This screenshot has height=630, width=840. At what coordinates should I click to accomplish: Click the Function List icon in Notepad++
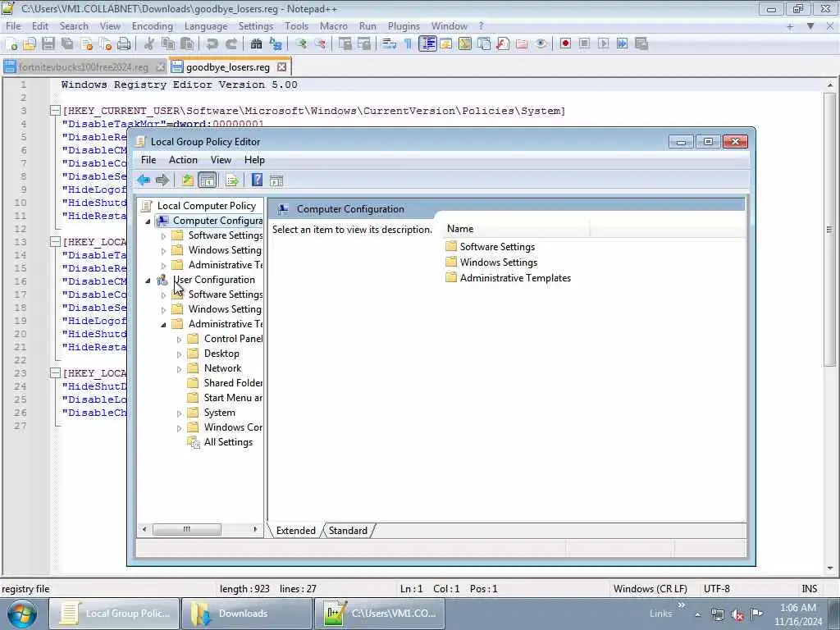click(x=503, y=44)
